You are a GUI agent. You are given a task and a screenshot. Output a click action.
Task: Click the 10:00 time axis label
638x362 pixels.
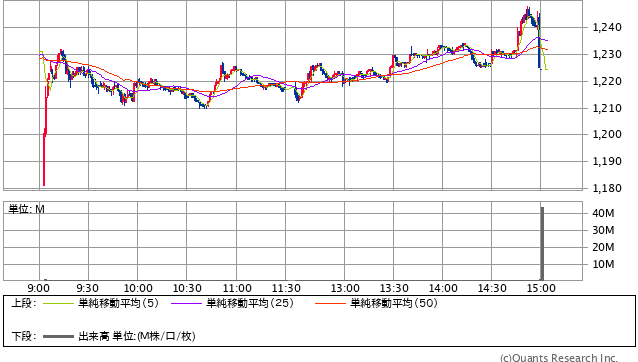(x=138, y=288)
